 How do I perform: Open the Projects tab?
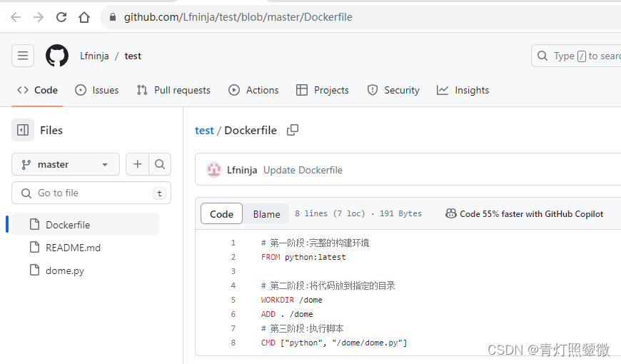coord(323,91)
